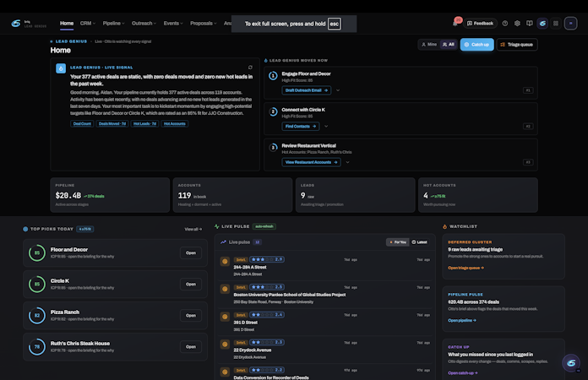Viewport: 588px width, 380px height.
Task: Click the Hot Accounts 4 stat card
Action: point(478,195)
